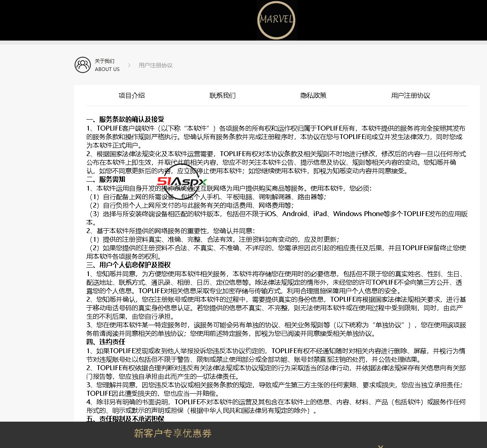Image resolution: width=487 pixels, height=448 pixels.
Task: Click the paragraph （2）如果您提供的注册资料不合法
Action: [276, 252]
